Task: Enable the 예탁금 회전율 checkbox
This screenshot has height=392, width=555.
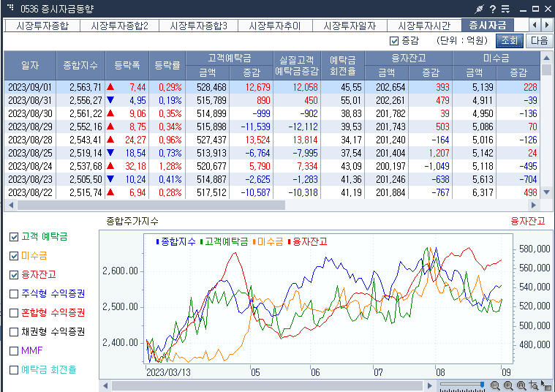Action: tap(14, 370)
